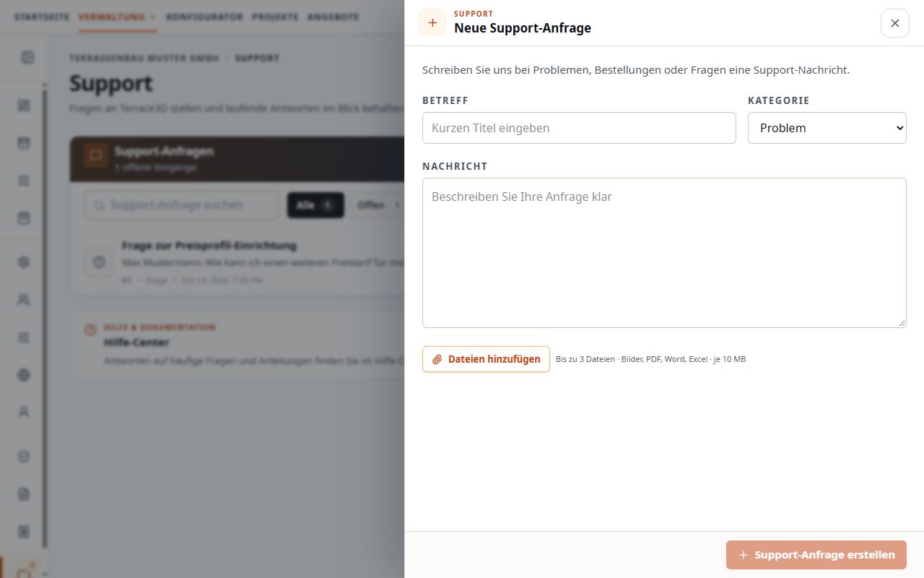Click the single-person icon in the sidebar
The width and height of the screenshot is (924, 578).
24,413
